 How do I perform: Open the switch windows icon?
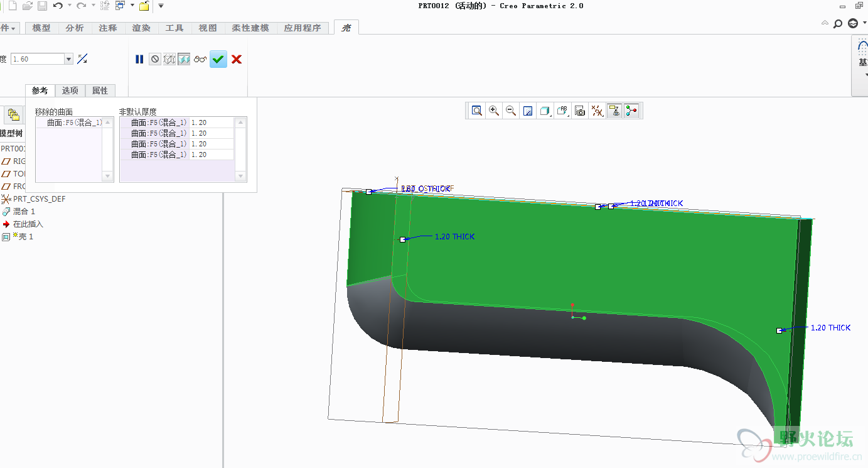(x=120, y=6)
